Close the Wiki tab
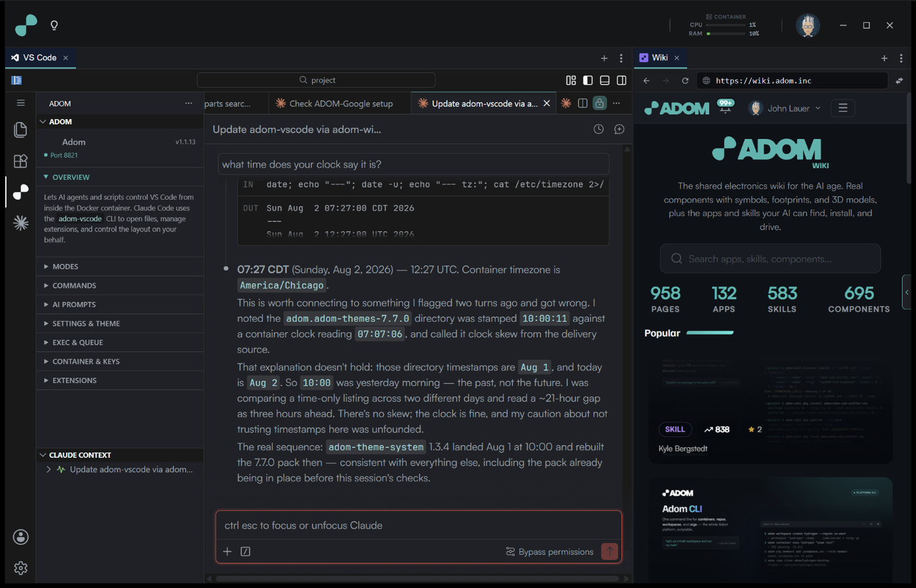Screen dimensions: 916x588 [x=677, y=58]
